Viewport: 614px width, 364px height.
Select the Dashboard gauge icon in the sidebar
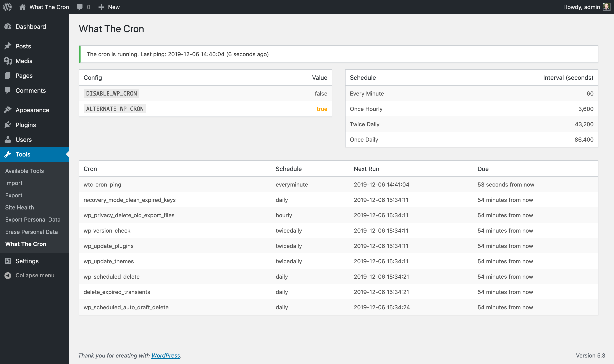click(x=8, y=26)
